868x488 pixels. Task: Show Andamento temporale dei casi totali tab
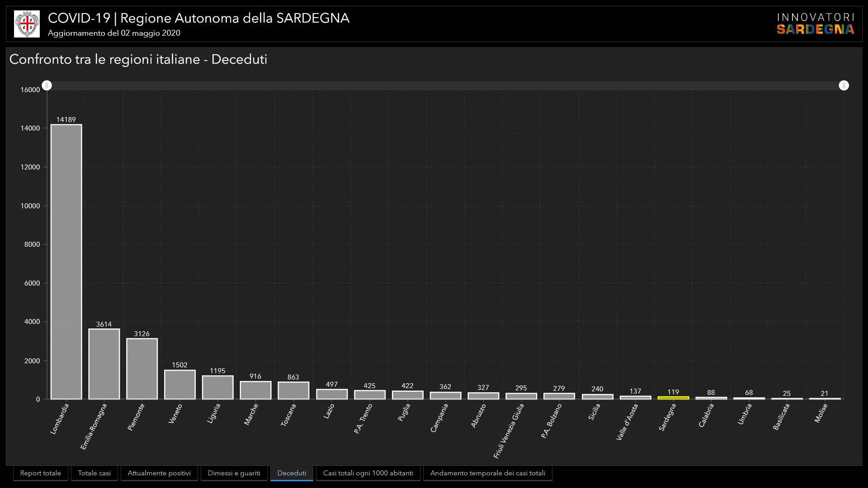click(x=487, y=473)
